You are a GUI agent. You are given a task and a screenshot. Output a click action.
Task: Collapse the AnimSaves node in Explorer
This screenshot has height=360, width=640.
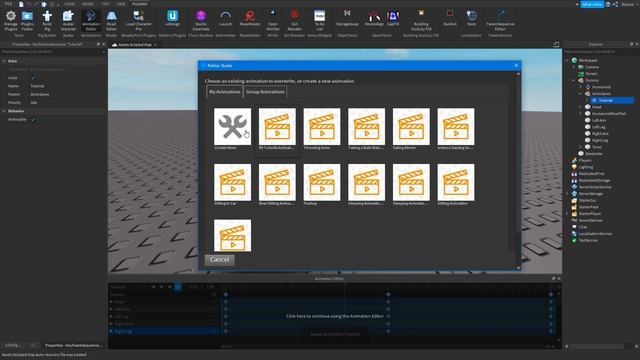580,93
